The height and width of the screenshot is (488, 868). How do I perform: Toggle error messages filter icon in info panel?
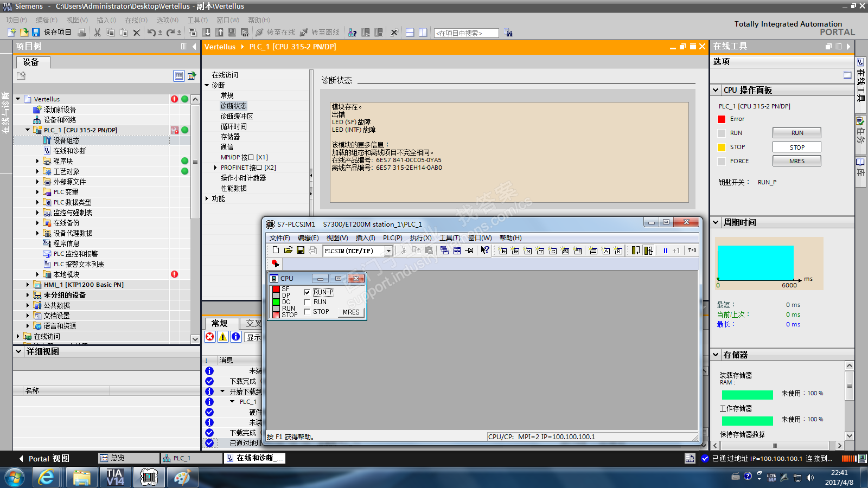210,337
